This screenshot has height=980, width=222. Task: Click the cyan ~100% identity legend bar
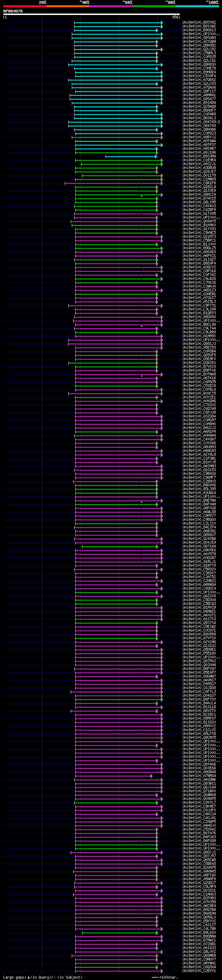point(197,7)
